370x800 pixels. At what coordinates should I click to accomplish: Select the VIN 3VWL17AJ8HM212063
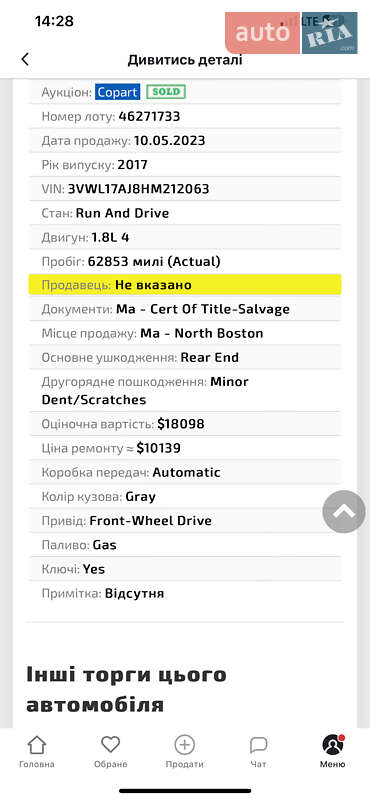(138, 189)
